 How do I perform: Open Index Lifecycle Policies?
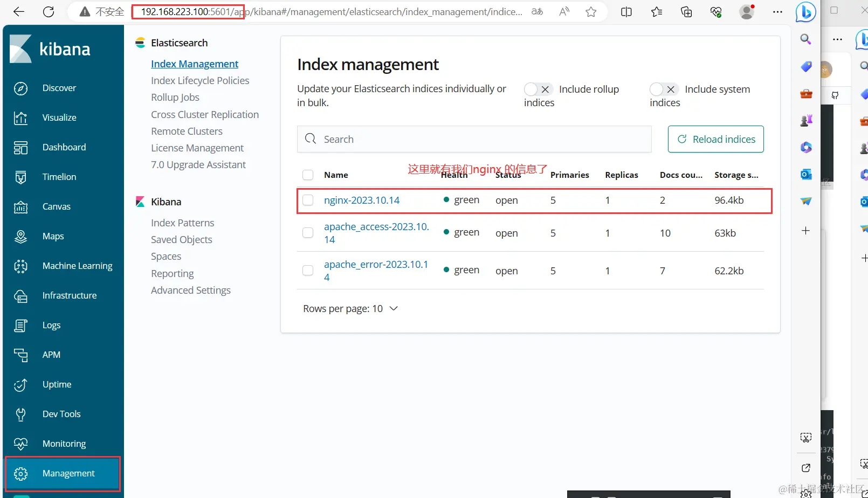pyautogui.click(x=200, y=80)
